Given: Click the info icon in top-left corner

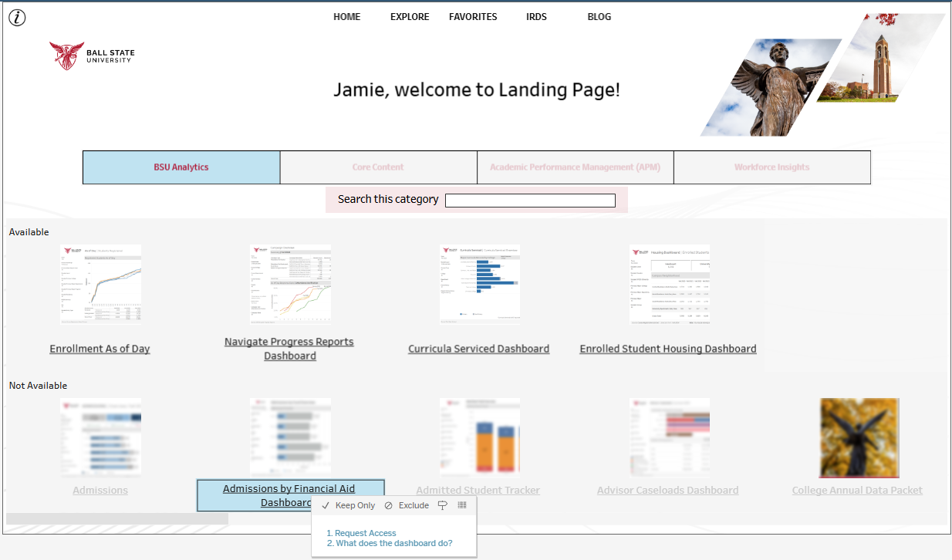Looking at the screenshot, I should tap(17, 18).
